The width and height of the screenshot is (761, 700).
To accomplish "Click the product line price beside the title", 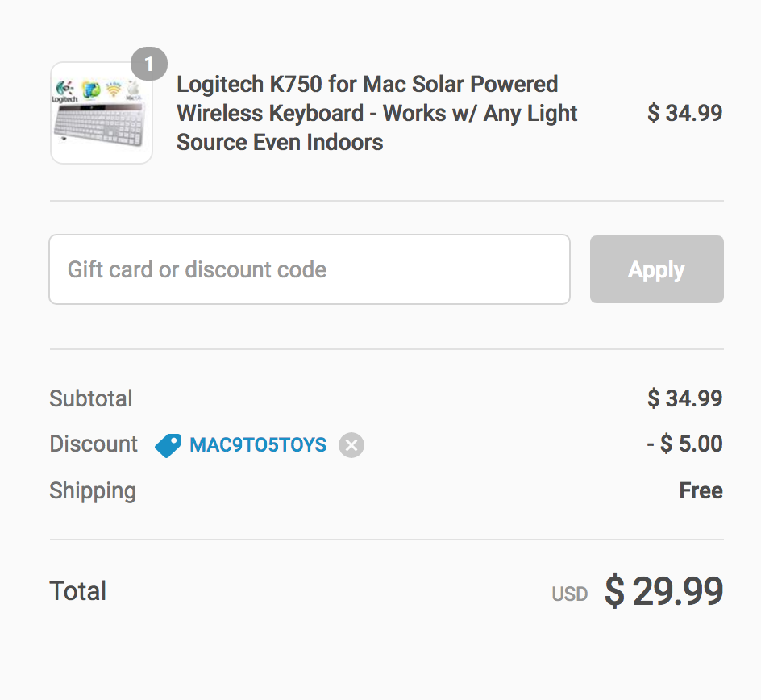I will coord(684,113).
